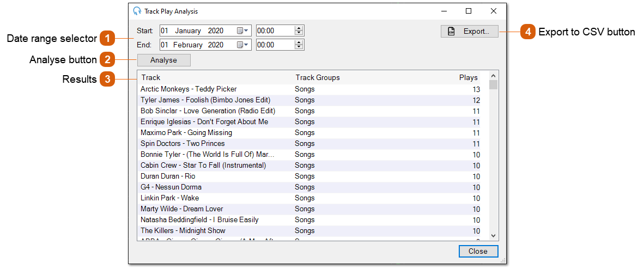The image size is (644, 269).
Task: Select The Killers - Midnight Show row
Action: point(309,231)
